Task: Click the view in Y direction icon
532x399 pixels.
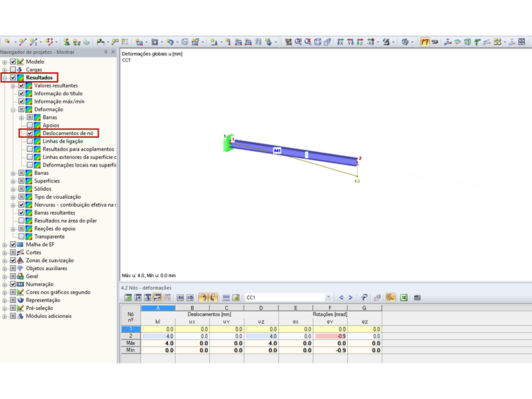Action: click(x=351, y=42)
